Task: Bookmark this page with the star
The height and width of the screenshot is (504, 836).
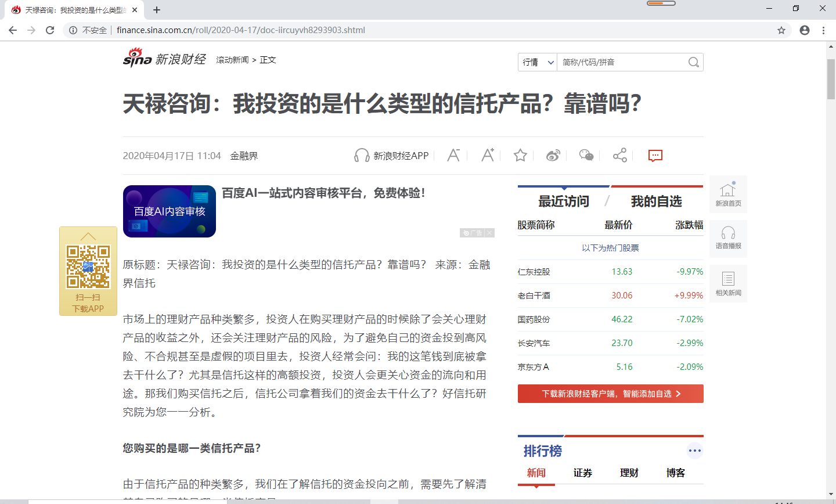Action: [x=781, y=30]
